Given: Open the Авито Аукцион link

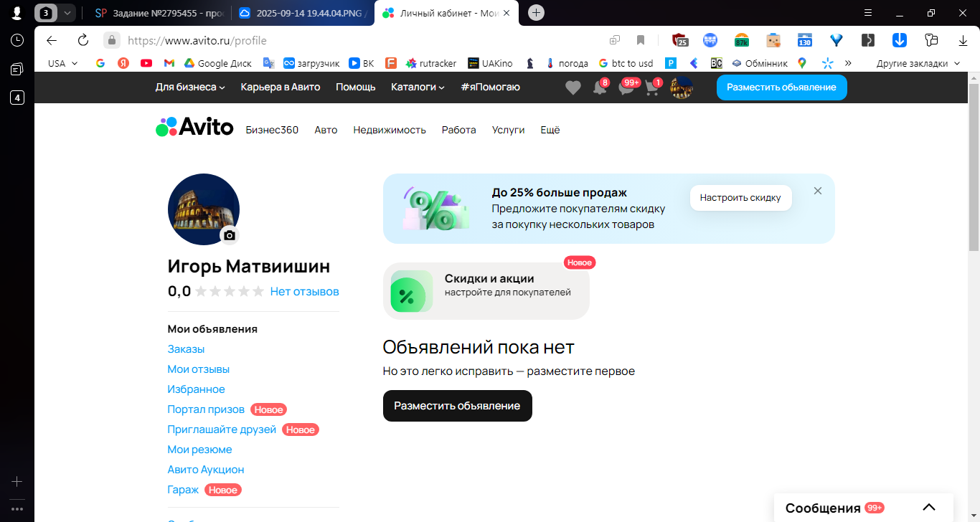Looking at the screenshot, I should coord(206,470).
